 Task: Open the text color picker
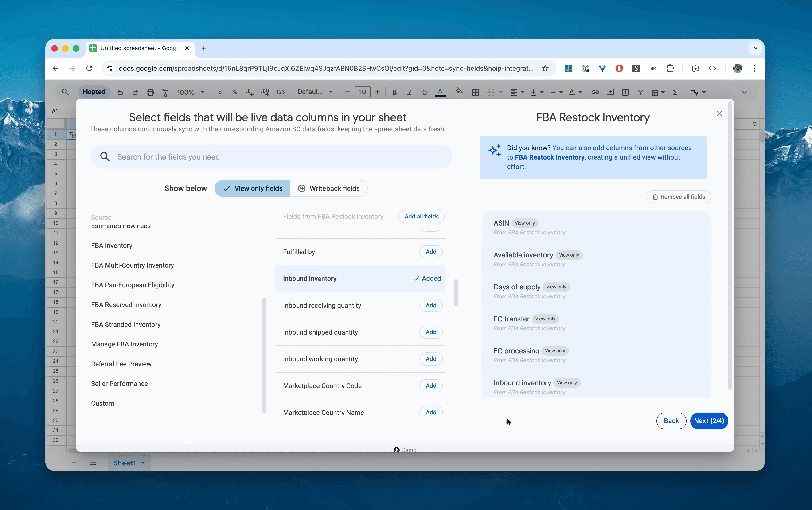[x=440, y=92]
